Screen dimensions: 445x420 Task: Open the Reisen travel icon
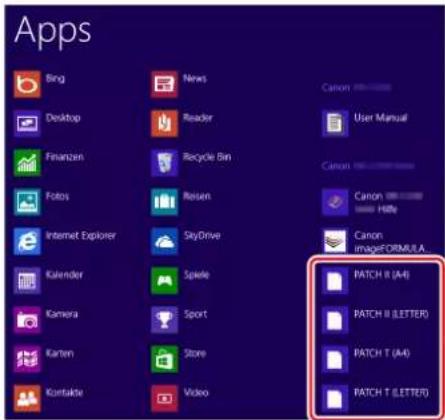pos(164,202)
